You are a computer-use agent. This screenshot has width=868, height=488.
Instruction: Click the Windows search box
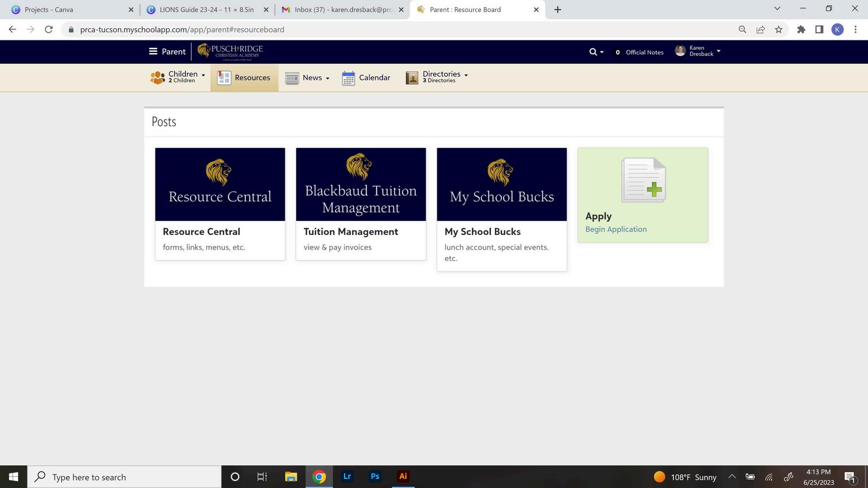124,477
